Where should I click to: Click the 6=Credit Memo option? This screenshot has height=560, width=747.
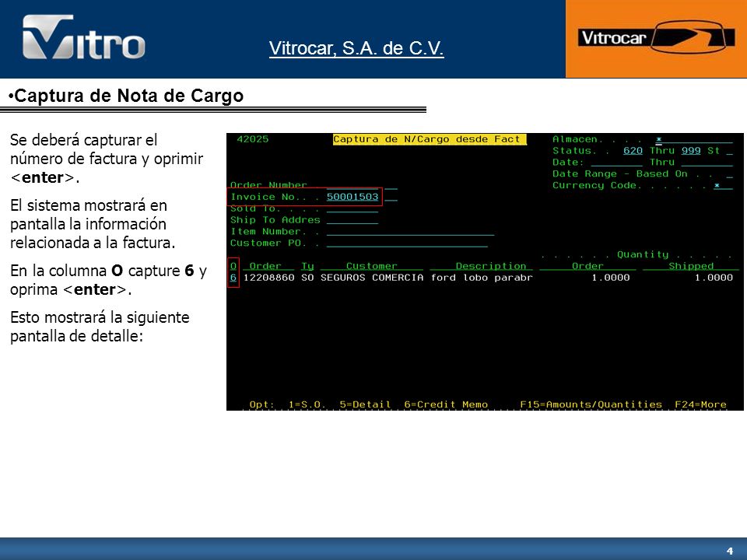coord(446,404)
